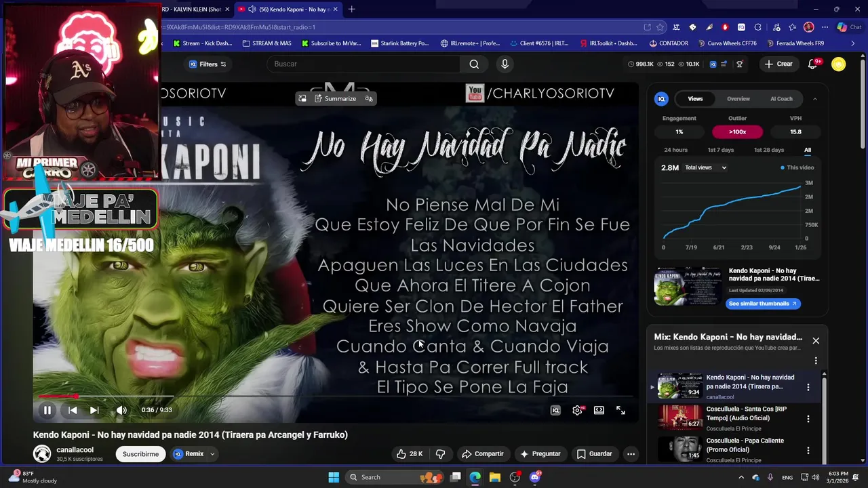868x488 pixels.
Task: Skip to the previous video
Action: [x=73, y=410]
